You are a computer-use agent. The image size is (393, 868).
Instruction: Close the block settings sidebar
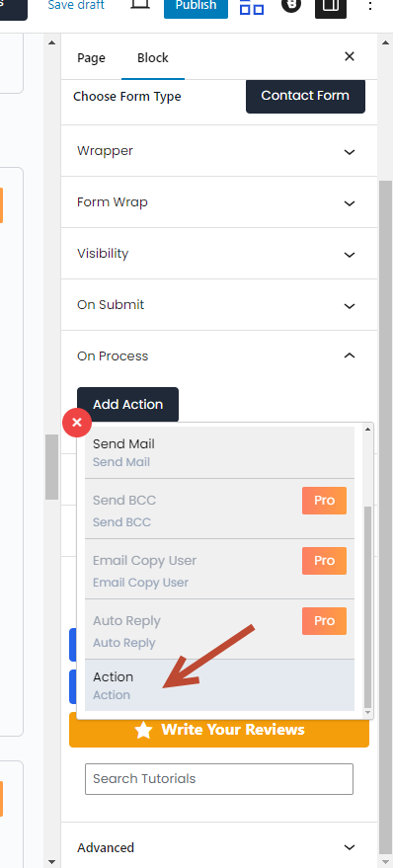click(x=350, y=56)
